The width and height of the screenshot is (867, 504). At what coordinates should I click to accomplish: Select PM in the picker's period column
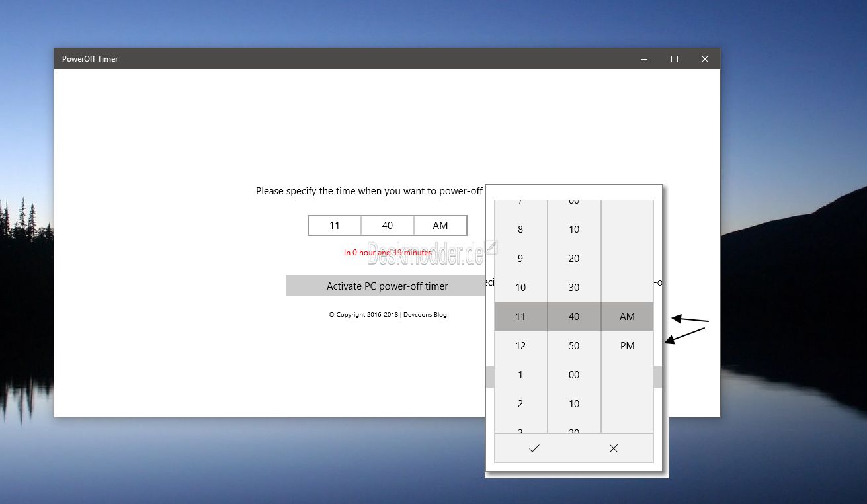[627, 346]
